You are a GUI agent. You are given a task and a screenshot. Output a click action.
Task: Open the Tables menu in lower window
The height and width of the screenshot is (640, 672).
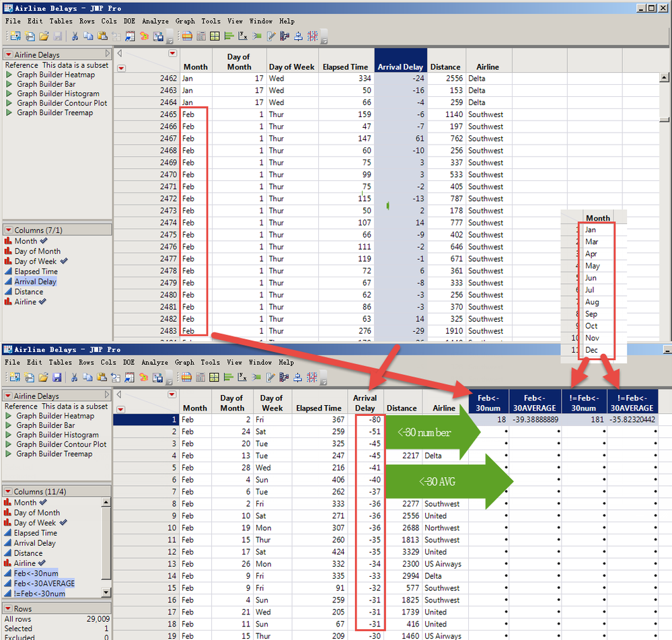(61, 362)
